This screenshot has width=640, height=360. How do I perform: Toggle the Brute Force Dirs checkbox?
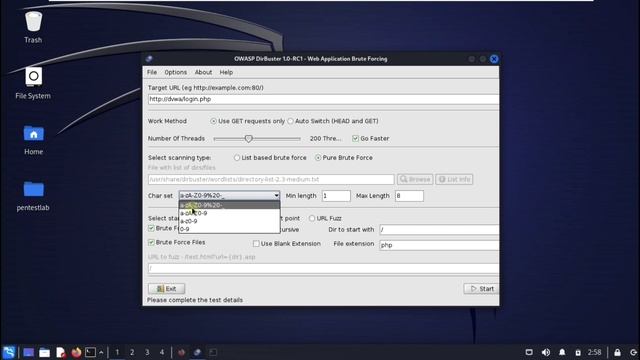(x=151, y=228)
